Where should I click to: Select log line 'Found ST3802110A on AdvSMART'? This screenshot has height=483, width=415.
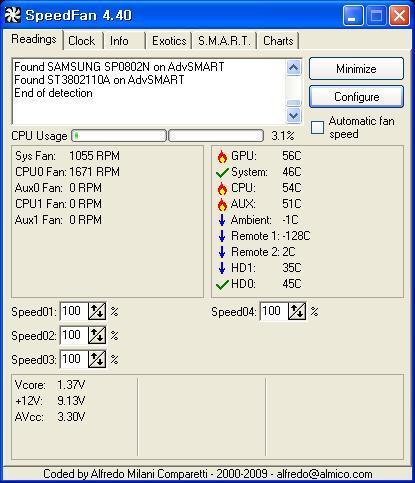99,80
